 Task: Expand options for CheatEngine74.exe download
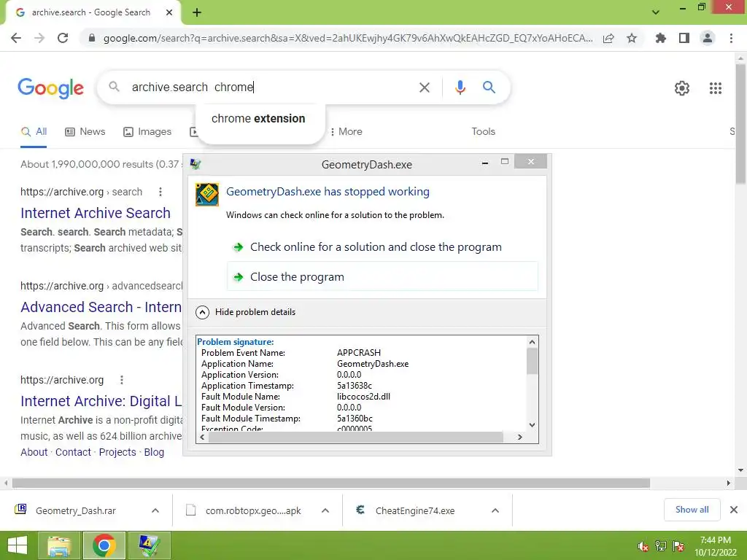tap(495, 511)
